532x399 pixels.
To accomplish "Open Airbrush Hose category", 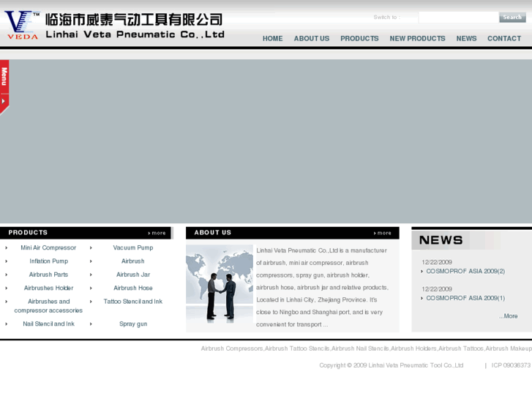I will [x=133, y=288].
